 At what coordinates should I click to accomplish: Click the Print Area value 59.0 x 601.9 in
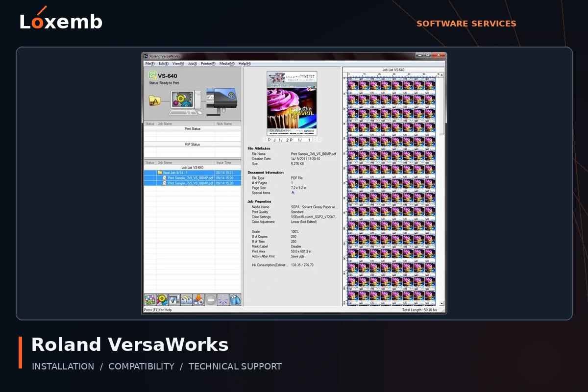pyautogui.click(x=301, y=251)
